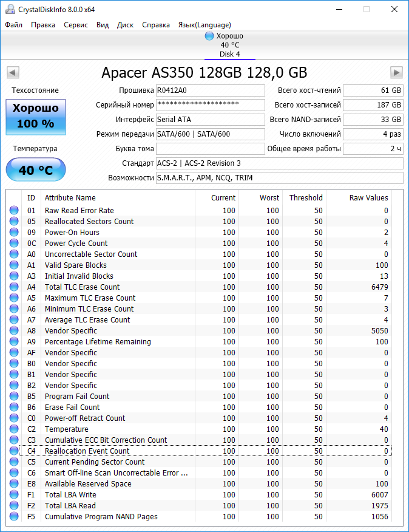
Task: Click the empty Буква тома field
Action: [211, 149]
